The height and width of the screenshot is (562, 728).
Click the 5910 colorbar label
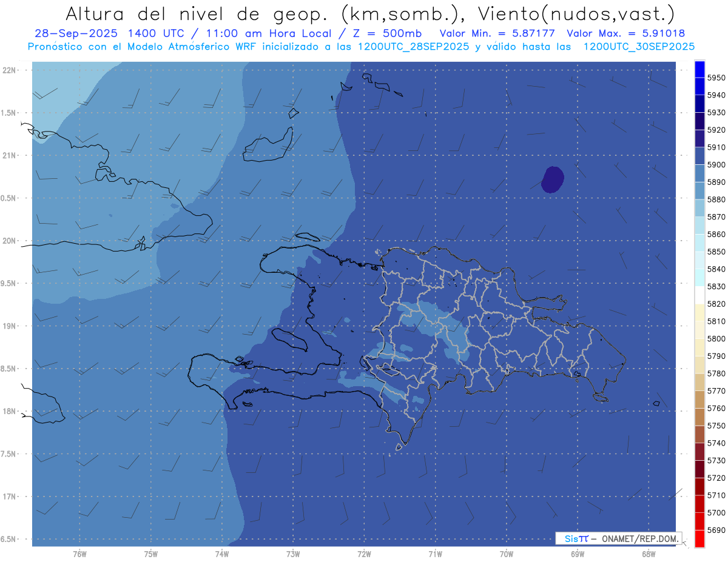coord(716,147)
